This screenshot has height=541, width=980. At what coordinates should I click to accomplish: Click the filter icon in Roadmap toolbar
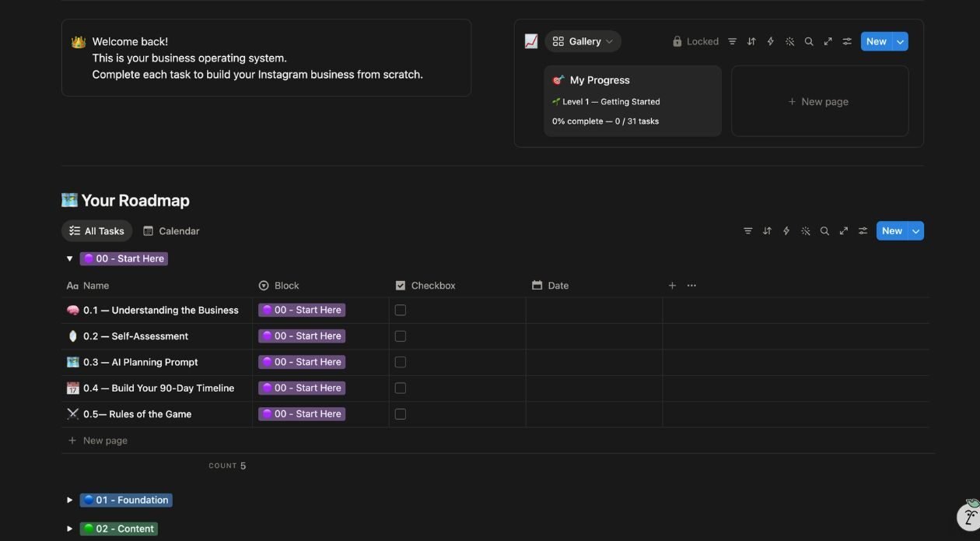[x=747, y=231]
